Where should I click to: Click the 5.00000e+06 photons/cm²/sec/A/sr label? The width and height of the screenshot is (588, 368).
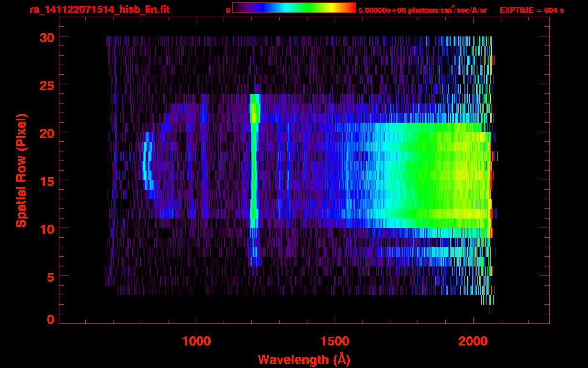(x=422, y=10)
